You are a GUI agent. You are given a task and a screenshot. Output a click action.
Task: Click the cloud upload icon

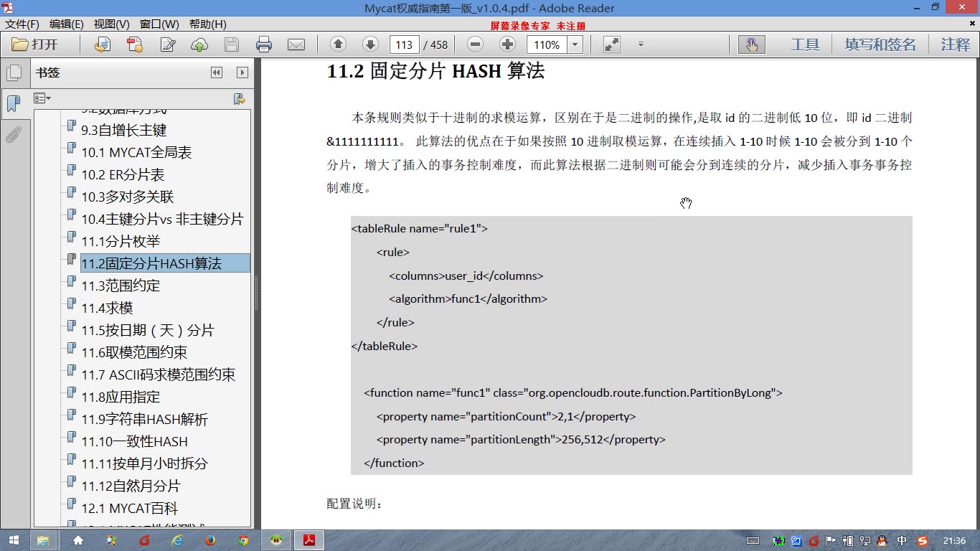[199, 44]
